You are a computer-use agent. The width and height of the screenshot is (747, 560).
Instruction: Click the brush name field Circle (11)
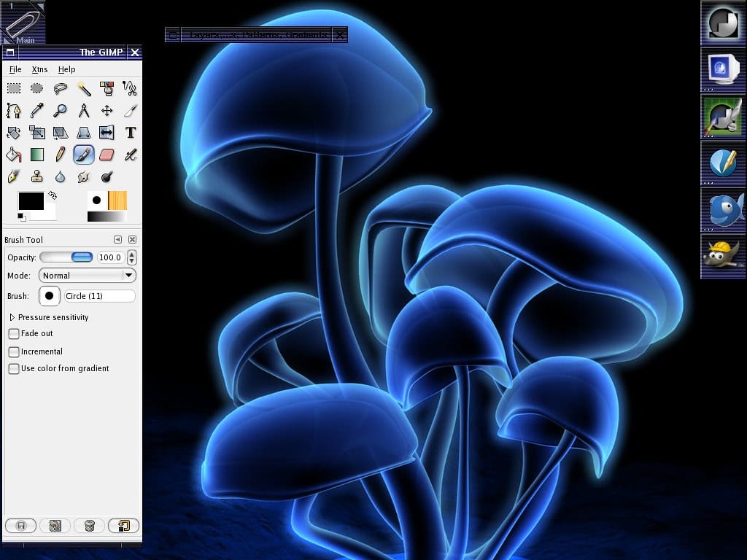99,296
